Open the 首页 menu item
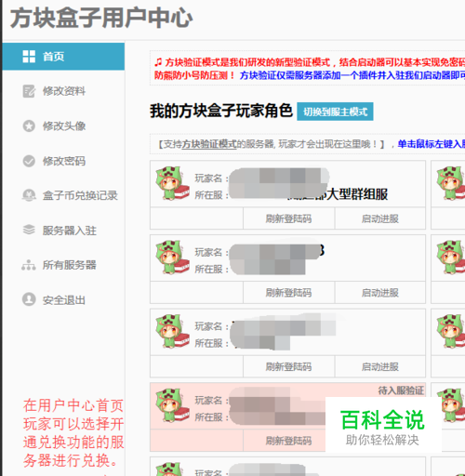 (x=63, y=57)
